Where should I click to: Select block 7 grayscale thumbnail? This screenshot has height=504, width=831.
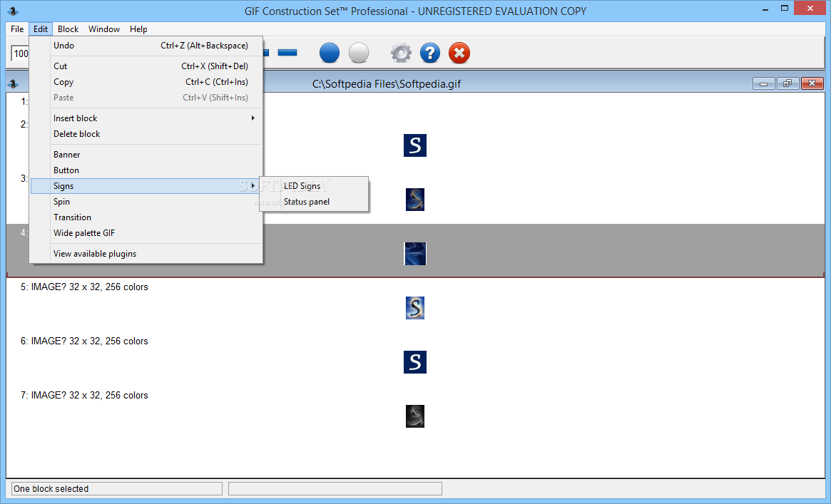coord(415,416)
